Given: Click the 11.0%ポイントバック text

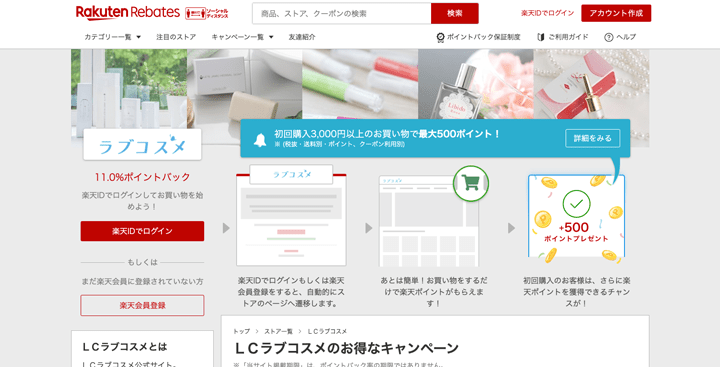Looking at the screenshot, I should pyautogui.click(x=142, y=177).
